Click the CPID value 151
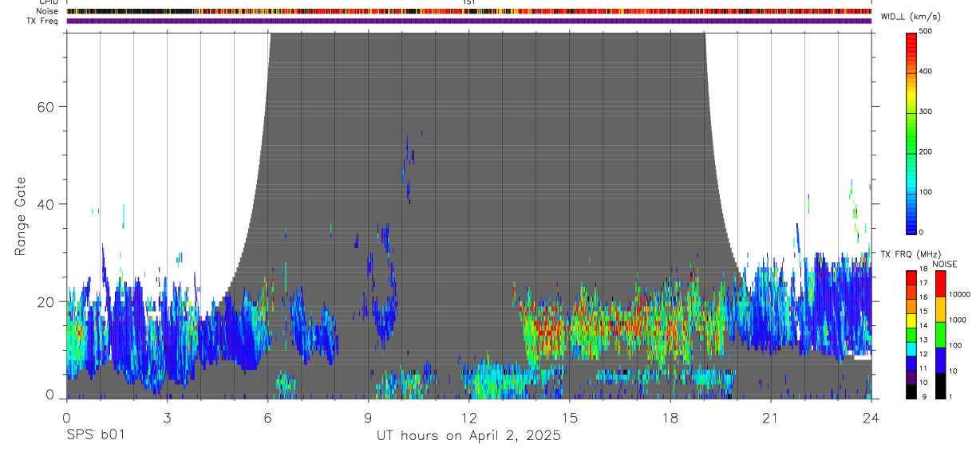The height and width of the screenshot is (452, 980). coord(468,2)
